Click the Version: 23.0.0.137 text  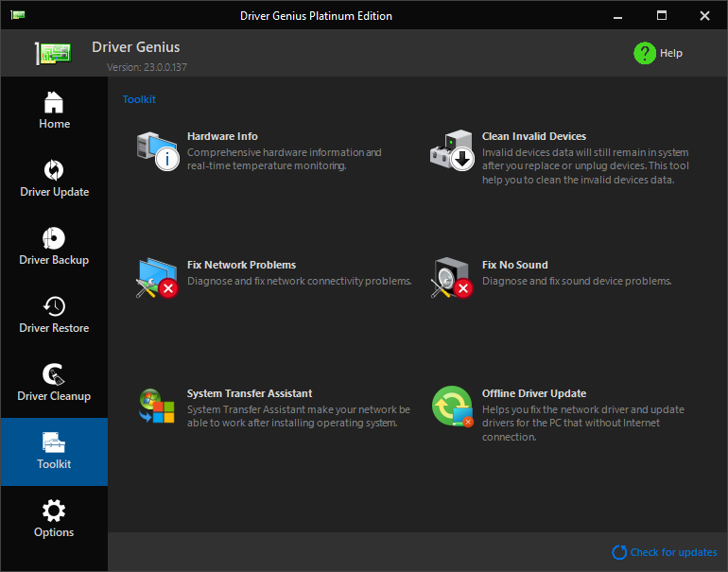(x=147, y=67)
